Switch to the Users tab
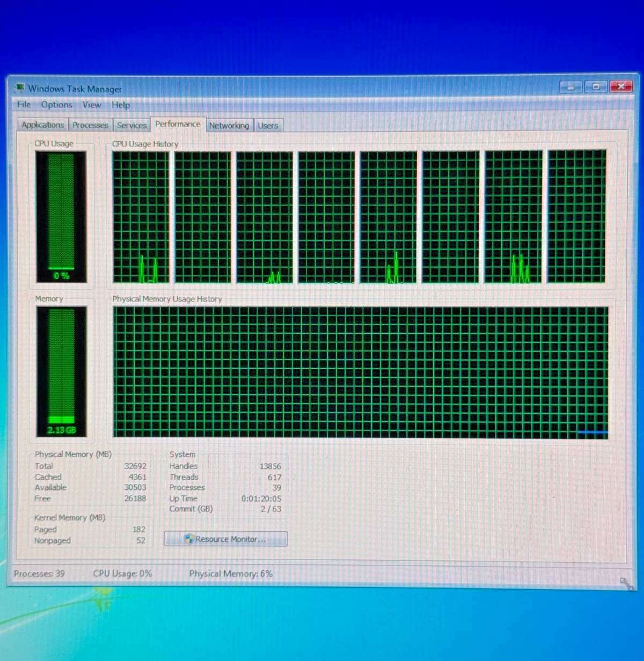Screen dimensions: 644x661 click(268, 126)
